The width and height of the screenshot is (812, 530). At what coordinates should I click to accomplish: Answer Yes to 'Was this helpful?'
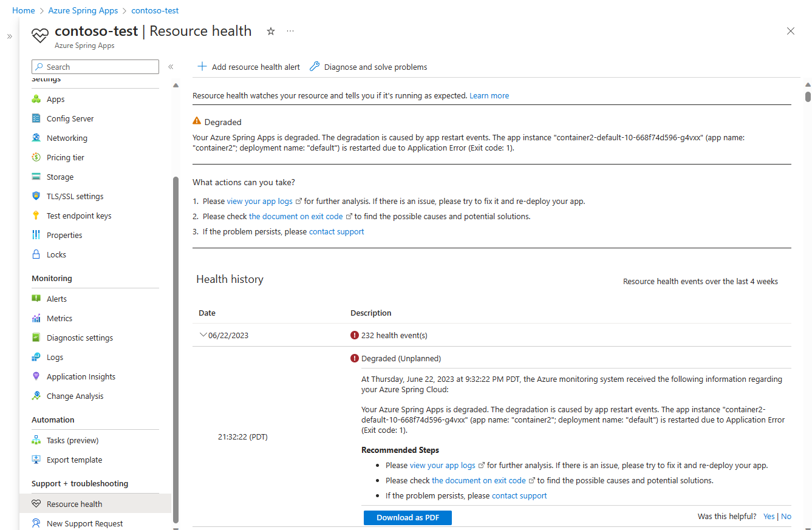(769, 516)
